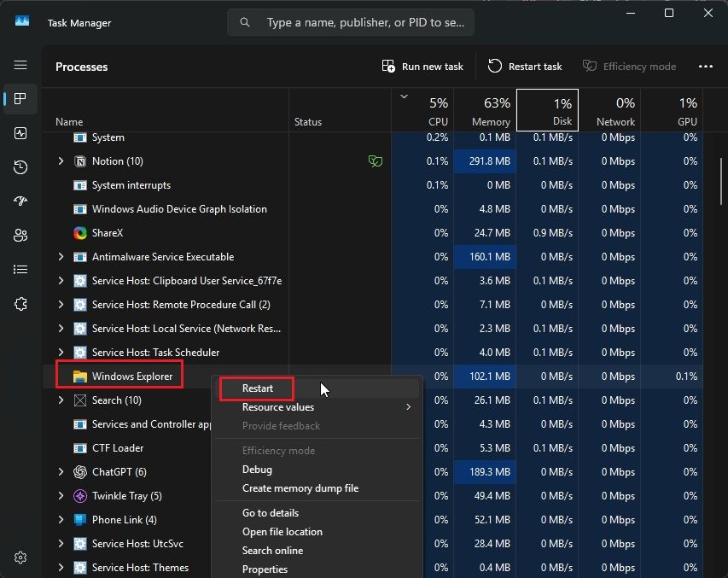Expand the Search (10) process group
This screenshot has height=578, width=728.
coord(61,400)
